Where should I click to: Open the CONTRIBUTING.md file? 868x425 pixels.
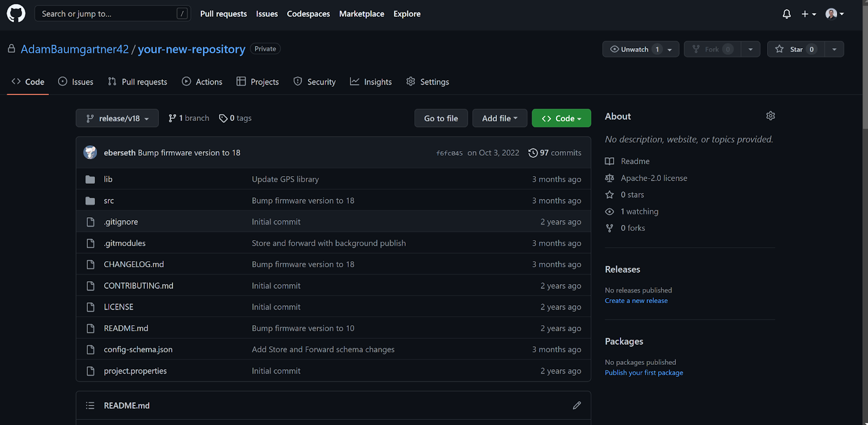tap(139, 286)
